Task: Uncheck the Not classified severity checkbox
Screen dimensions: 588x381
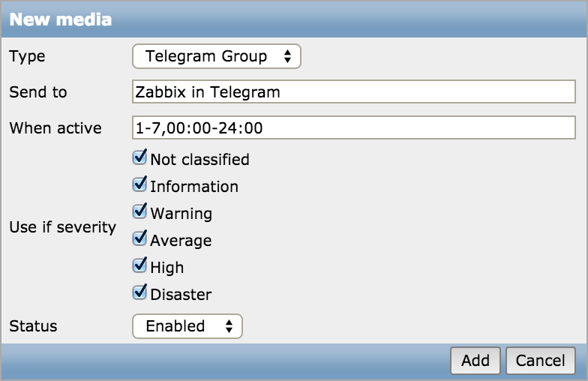Action: [x=139, y=157]
